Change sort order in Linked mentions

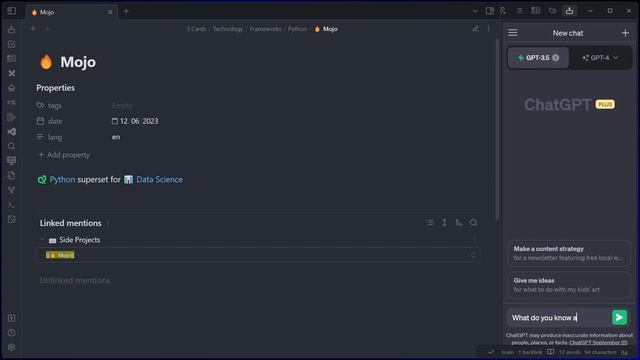[x=459, y=222]
